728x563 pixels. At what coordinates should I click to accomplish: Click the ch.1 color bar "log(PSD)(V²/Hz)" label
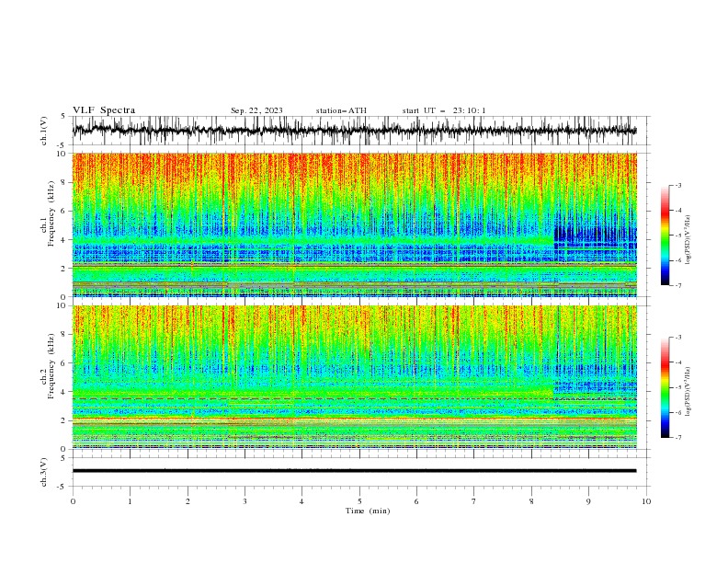[x=688, y=240]
